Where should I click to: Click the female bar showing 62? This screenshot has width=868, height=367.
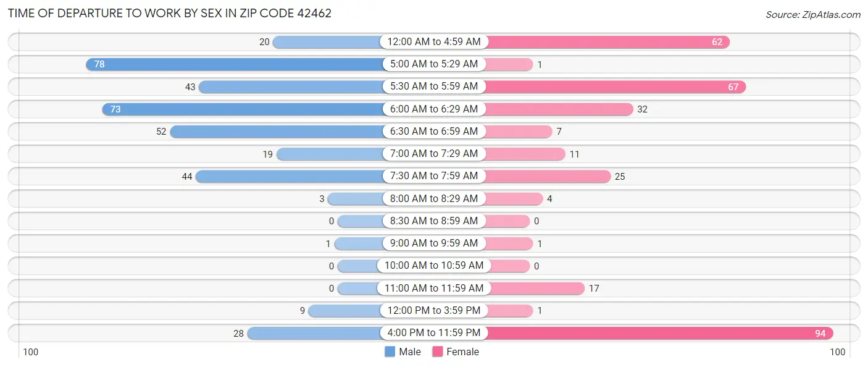(607, 42)
